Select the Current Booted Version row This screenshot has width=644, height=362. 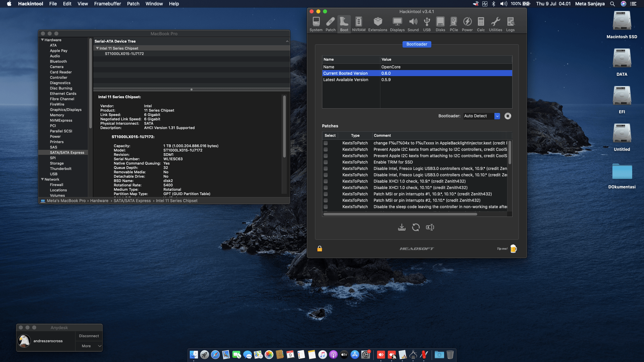pyautogui.click(x=417, y=73)
